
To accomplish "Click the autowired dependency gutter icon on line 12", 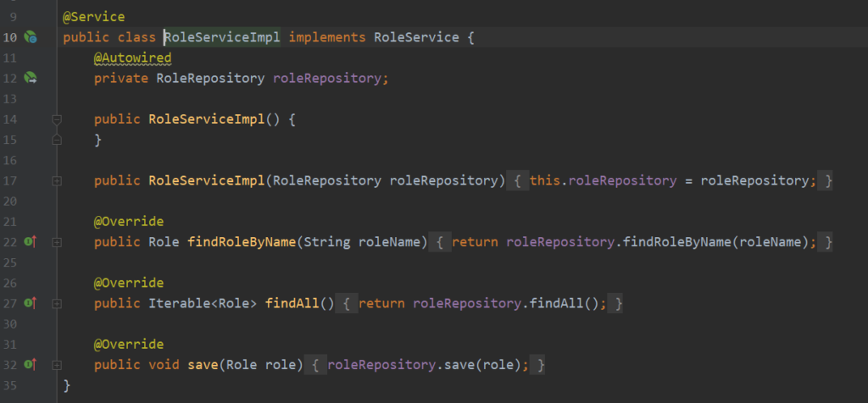I will point(31,78).
